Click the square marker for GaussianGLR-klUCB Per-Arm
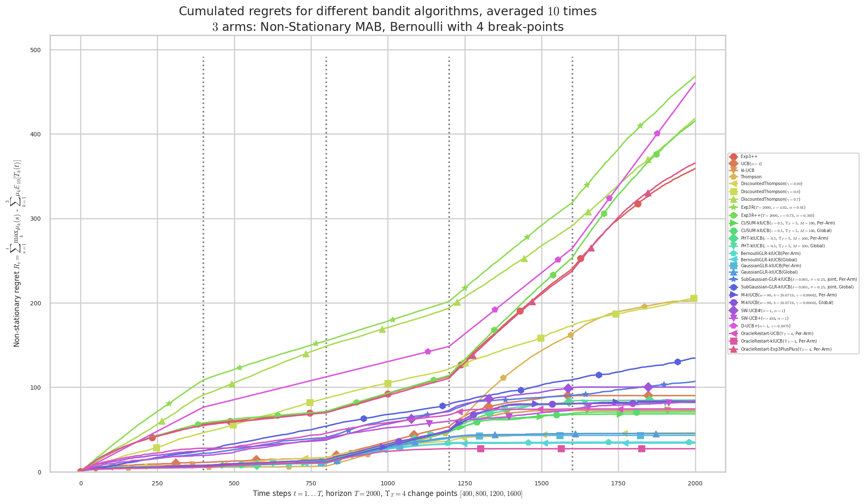The image size is (864, 504). click(x=733, y=266)
